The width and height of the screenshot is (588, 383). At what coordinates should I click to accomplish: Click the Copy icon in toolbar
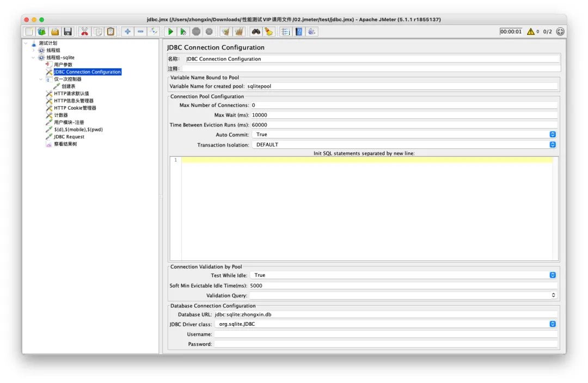(x=98, y=32)
